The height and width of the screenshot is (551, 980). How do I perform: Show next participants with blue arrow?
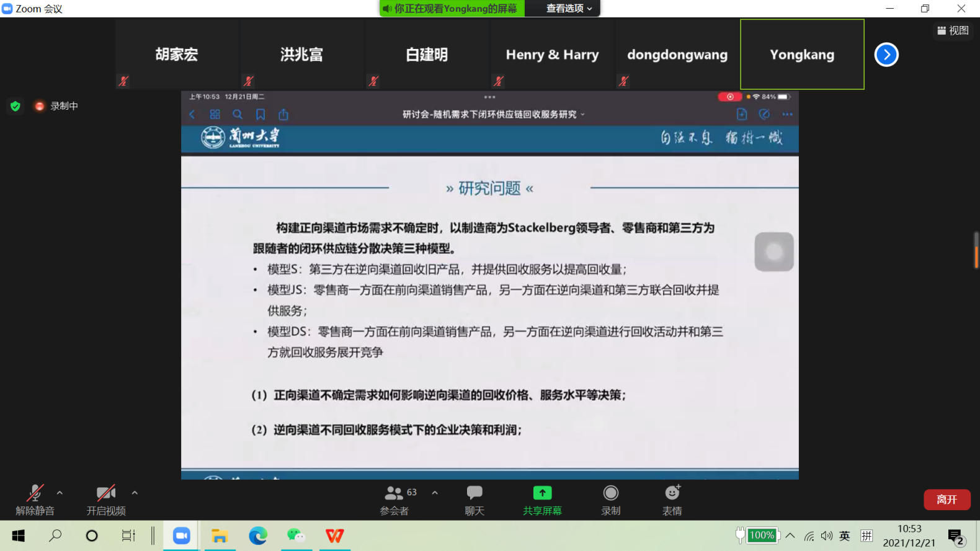[886, 55]
